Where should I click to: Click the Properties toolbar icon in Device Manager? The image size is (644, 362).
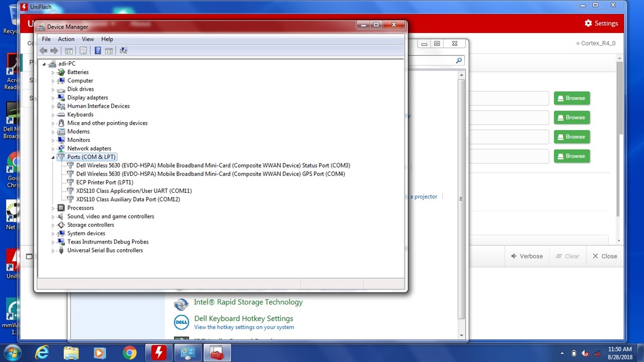[83, 51]
